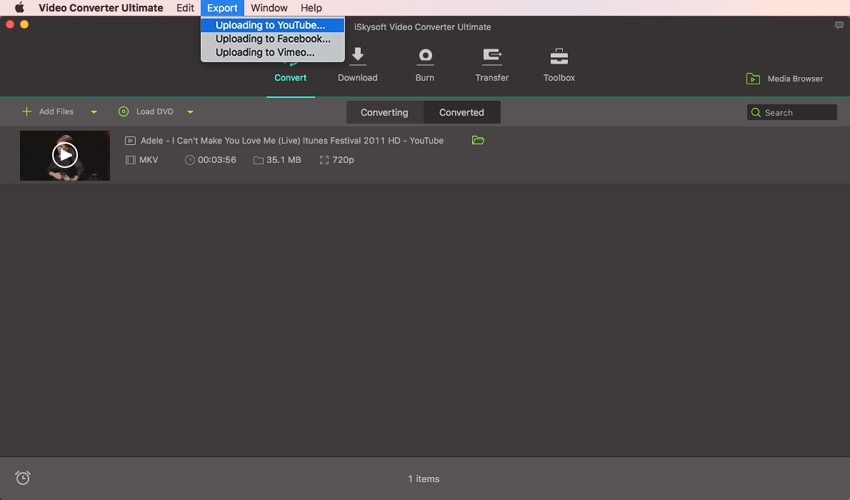Image resolution: width=850 pixels, height=500 pixels.
Task: Click the alarm clock scheduler icon
Action: tap(23, 478)
